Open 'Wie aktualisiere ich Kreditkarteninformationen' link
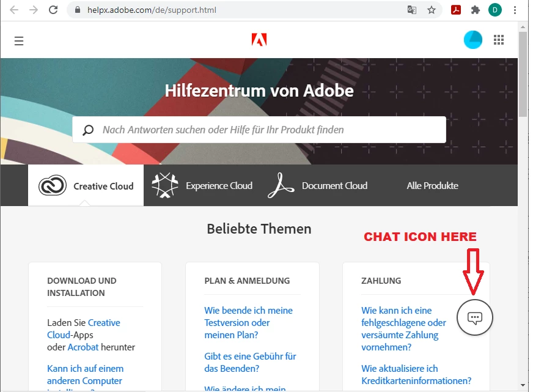This screenshot has height=392, width=533. click(416, 375)
